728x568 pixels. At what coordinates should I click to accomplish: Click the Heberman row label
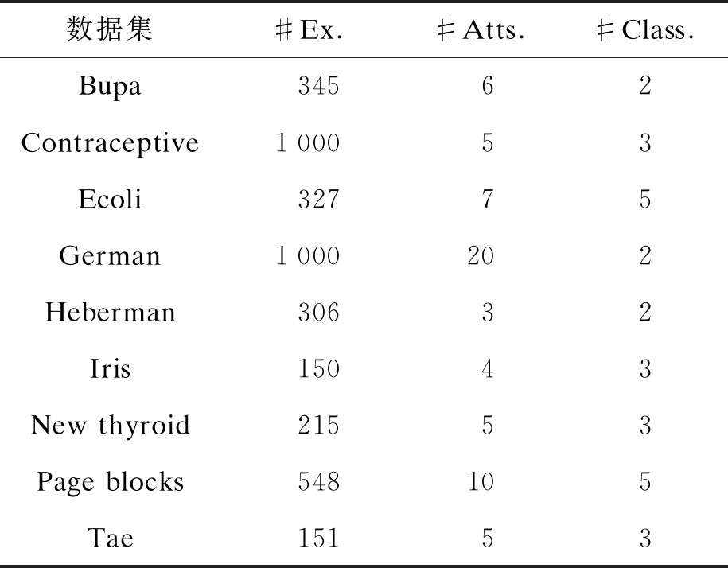point(110,312)
